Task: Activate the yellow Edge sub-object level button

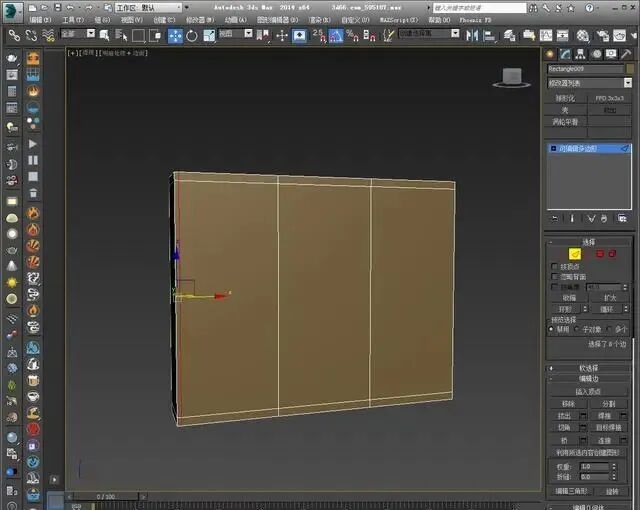Action: [575, 254]
